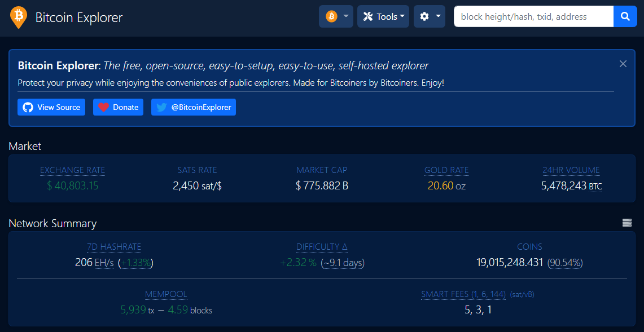
Task: Click the Market section heading
Action: pyautogui.click(x=25, y=146)
